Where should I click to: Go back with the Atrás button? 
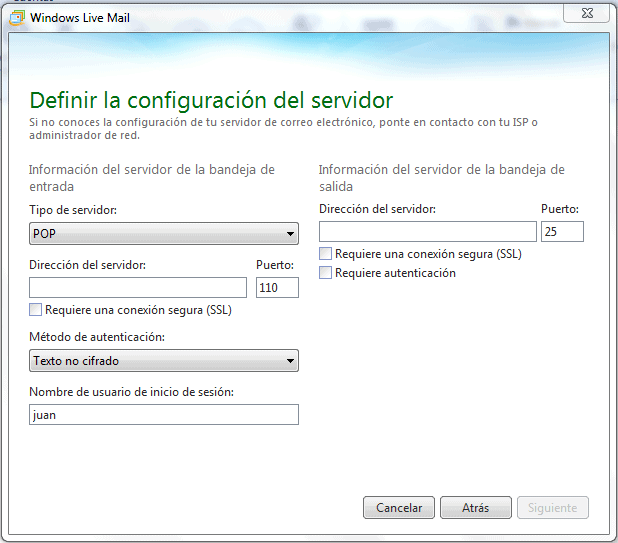pos(476,508)
